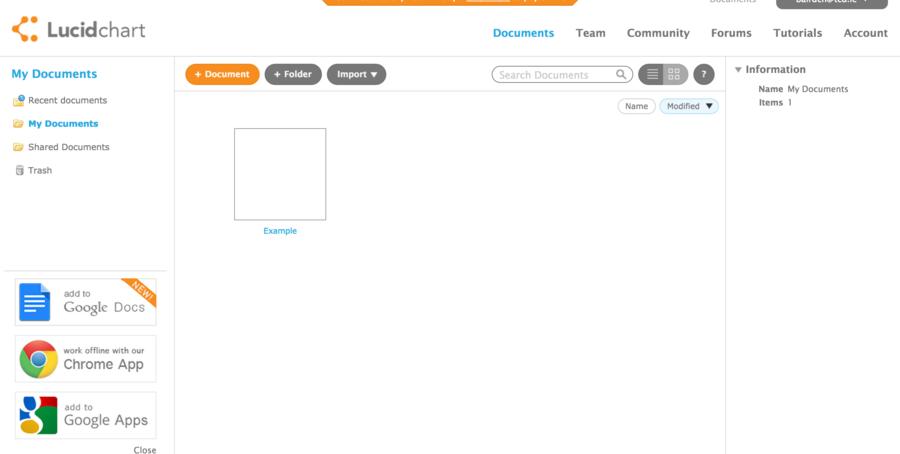Switch to grid thumbnail view
The height and width of the screenshot is (454, 900).
coord(675,75)
